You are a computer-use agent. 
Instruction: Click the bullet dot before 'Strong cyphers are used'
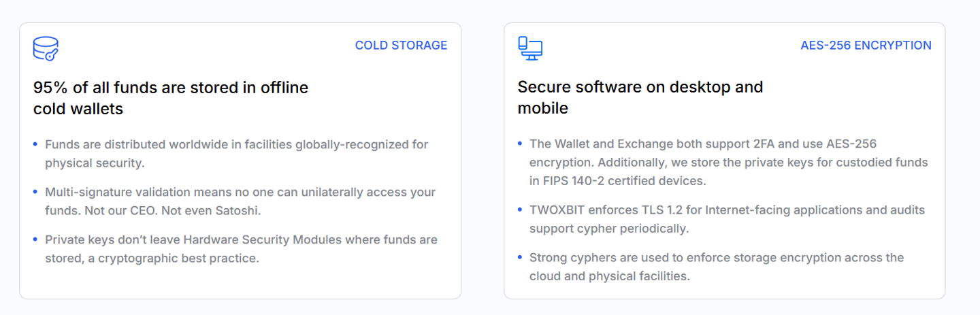(520, 257)
